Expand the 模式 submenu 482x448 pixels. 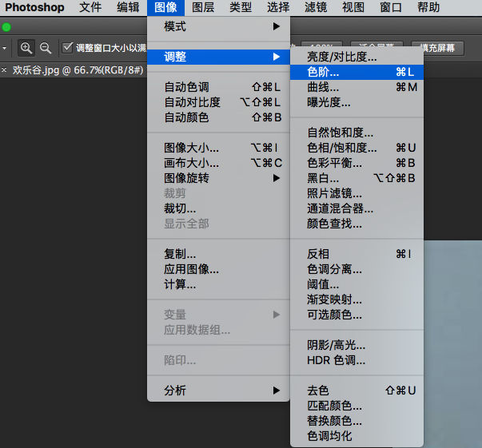tap(218, 26)
